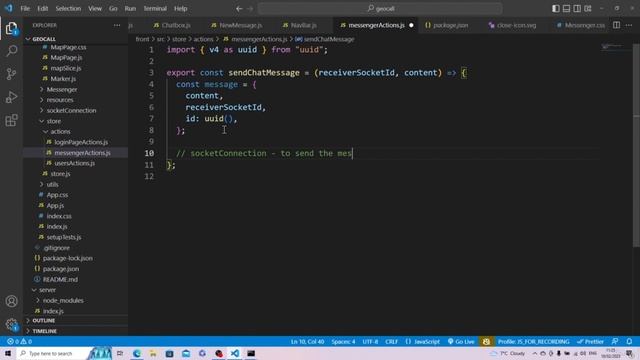The image size is (640, 360).
Task: Open store.js file
Action: pos(60,174)
